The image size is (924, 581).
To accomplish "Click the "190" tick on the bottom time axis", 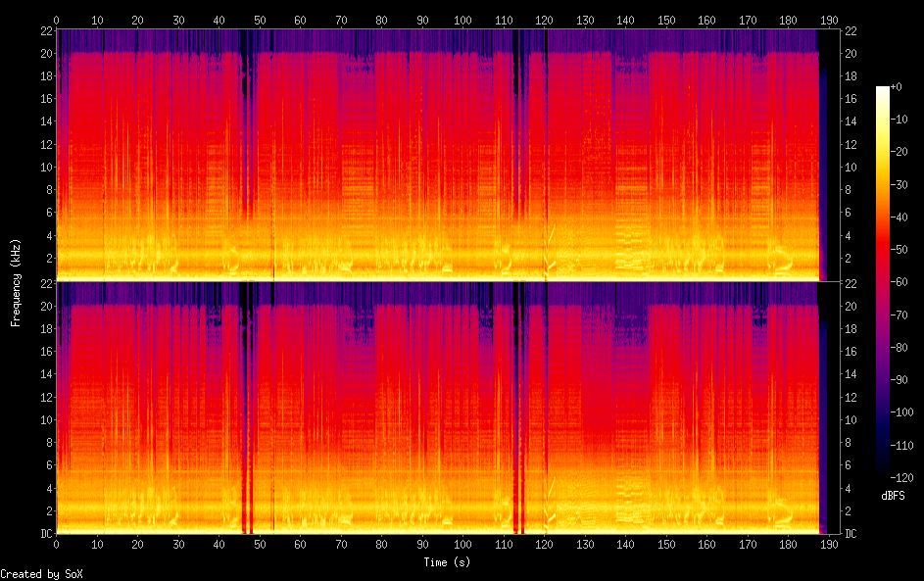I will [x=829, y=544].
